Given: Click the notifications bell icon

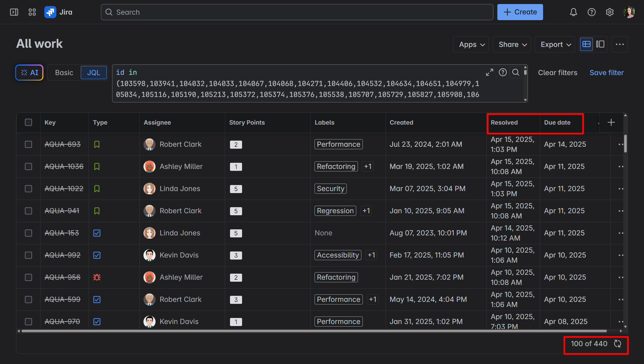Looking at the screenshot, I should (x=573, y=12).
